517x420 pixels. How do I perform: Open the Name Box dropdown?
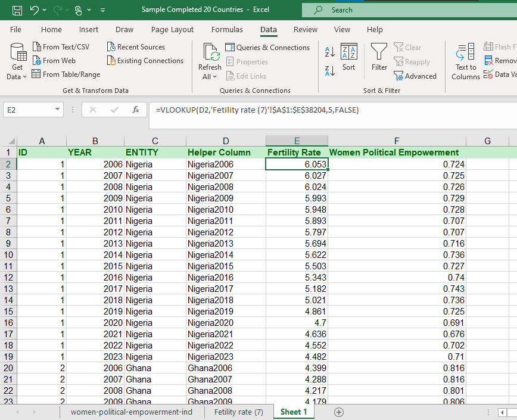click(x=57, y=110)
